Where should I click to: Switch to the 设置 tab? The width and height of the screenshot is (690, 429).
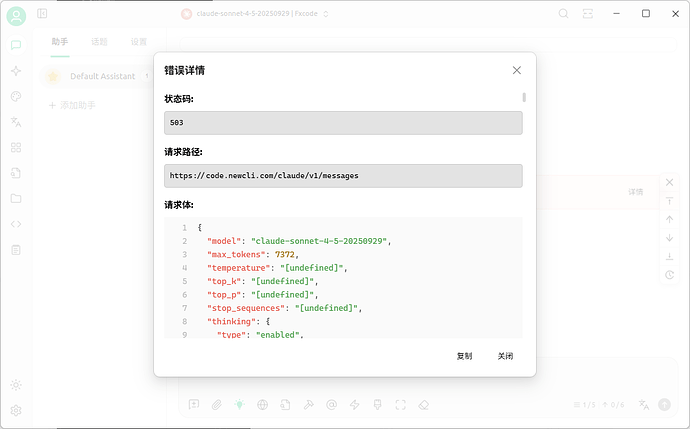tap(139, 42)
